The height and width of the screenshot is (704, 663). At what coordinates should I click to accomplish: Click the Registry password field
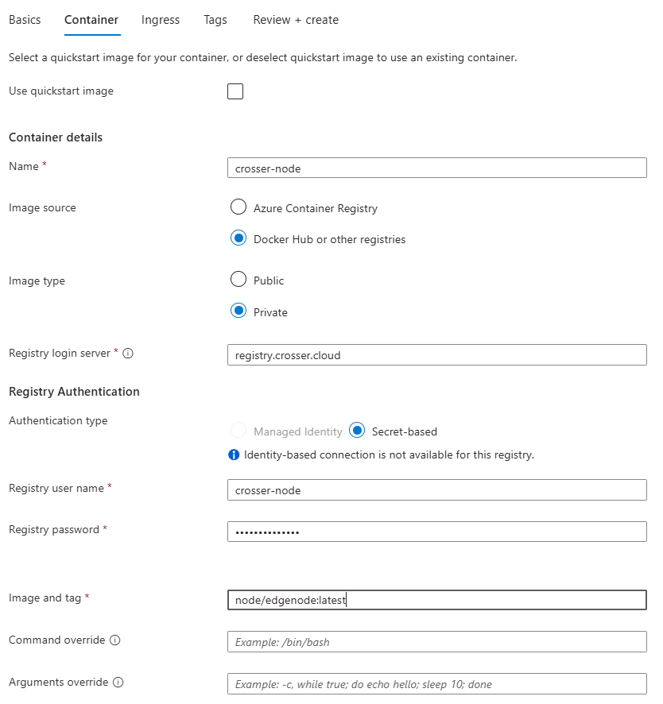437,532
